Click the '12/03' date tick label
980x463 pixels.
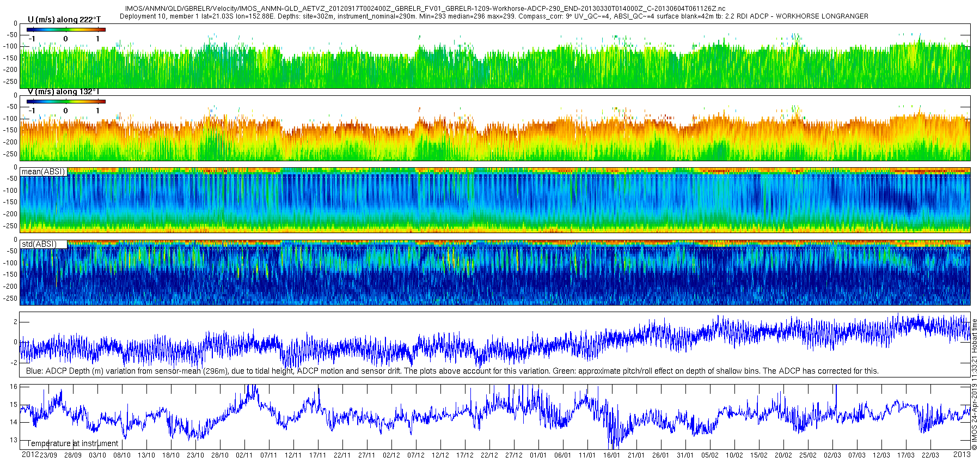pyautogui.click(x=881, y=455)
